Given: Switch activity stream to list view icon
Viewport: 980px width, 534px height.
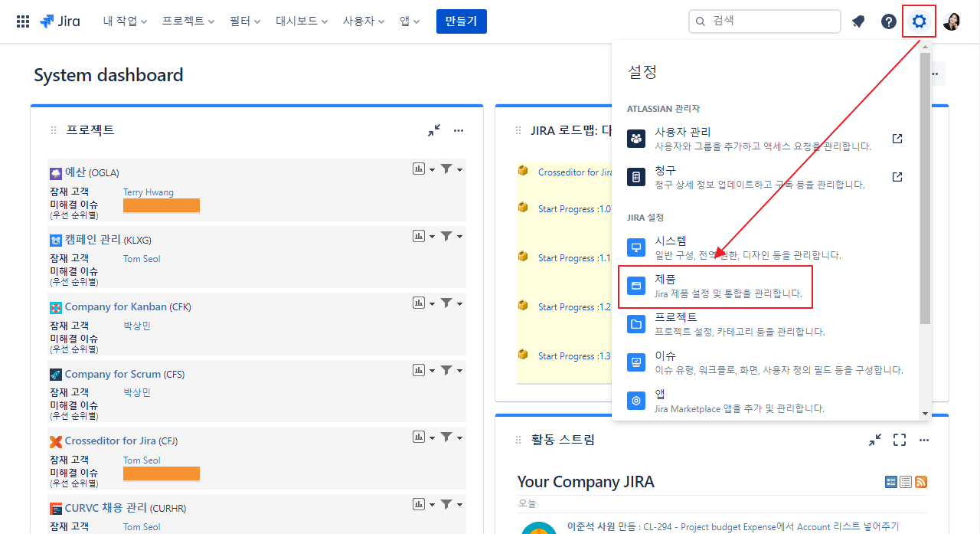Looking at the screenshot, I should click(x=906, y=482).
